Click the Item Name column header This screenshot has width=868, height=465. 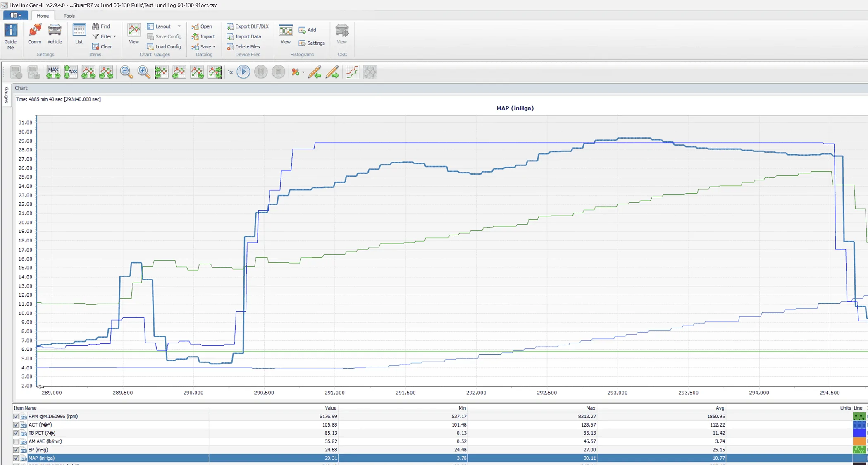(x=25, y=408)
